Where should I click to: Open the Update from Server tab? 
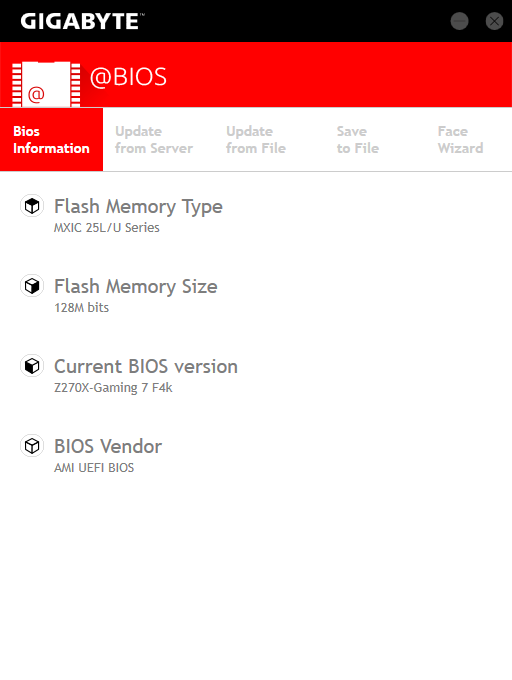(x=154, y=140)
